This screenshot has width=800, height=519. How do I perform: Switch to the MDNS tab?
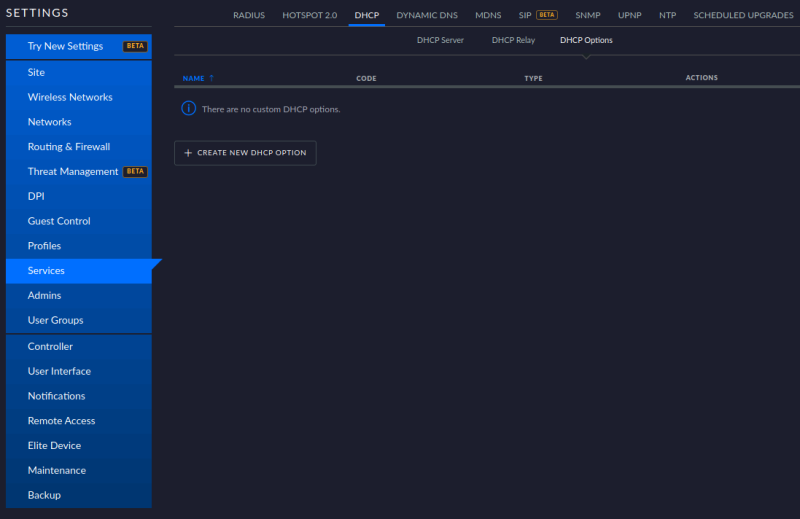point(488,15)
